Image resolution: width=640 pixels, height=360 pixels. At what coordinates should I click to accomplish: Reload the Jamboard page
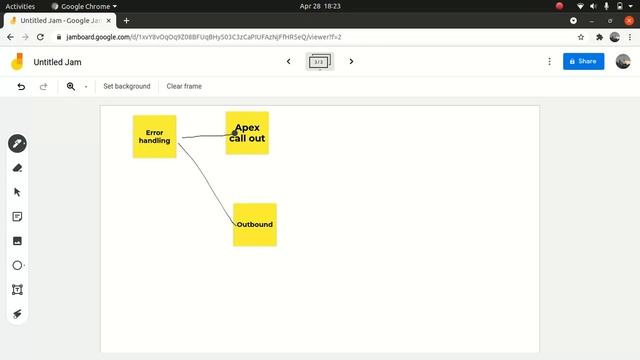point(40,37)
